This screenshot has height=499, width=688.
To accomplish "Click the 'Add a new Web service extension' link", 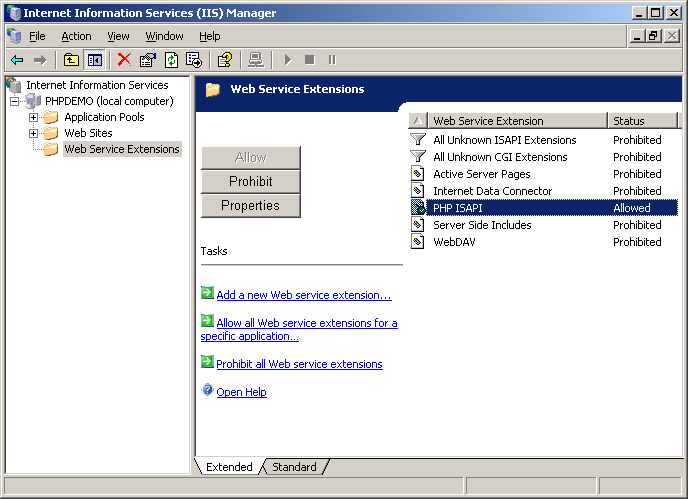I will (303, 295).
